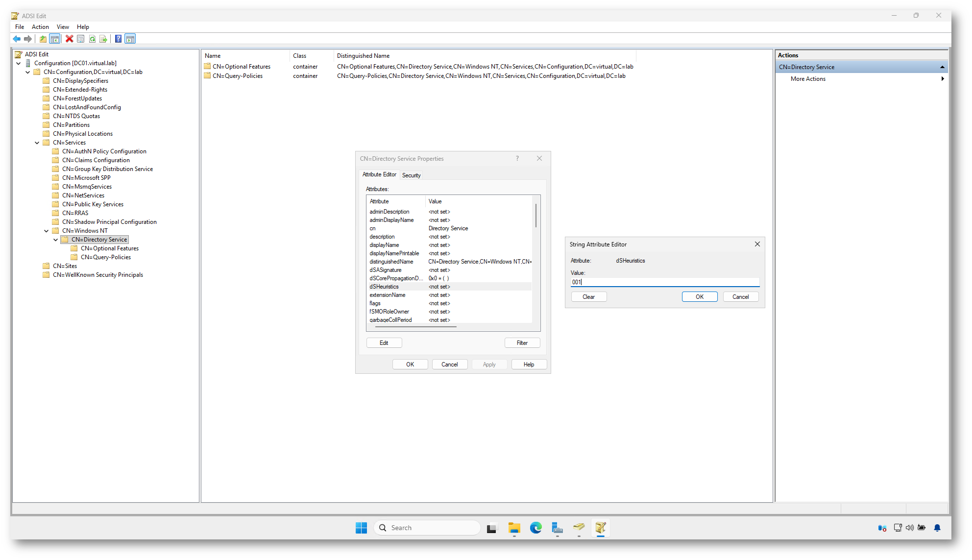Select CN=Public Key Services in tree
Screen dimensions: 972x560
[x=93, y=204]
